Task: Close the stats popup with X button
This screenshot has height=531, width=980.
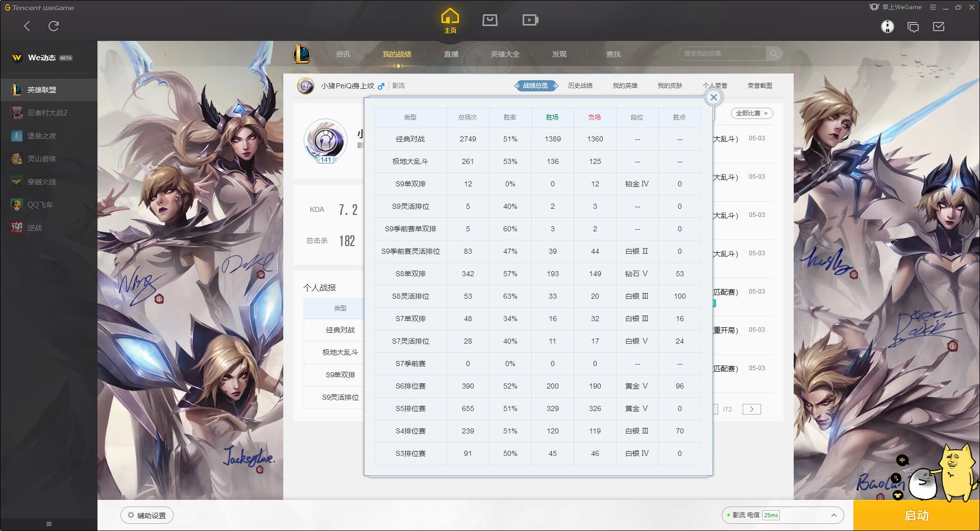Action: [x=714, y=98]
